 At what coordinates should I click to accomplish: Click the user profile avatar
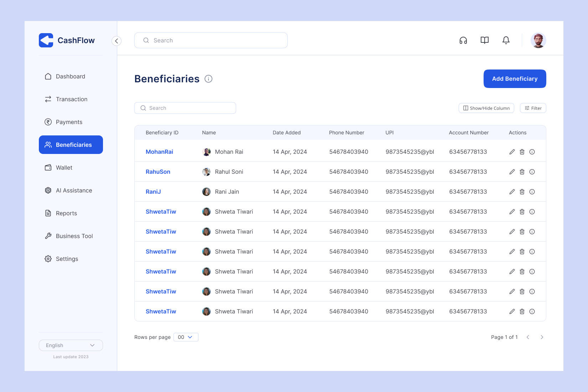(538, 40)
